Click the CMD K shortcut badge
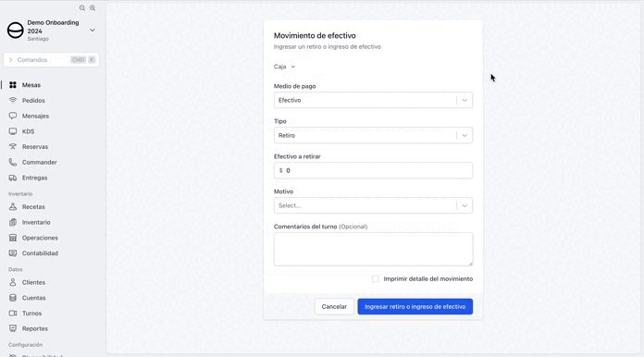 click(83, 60)
